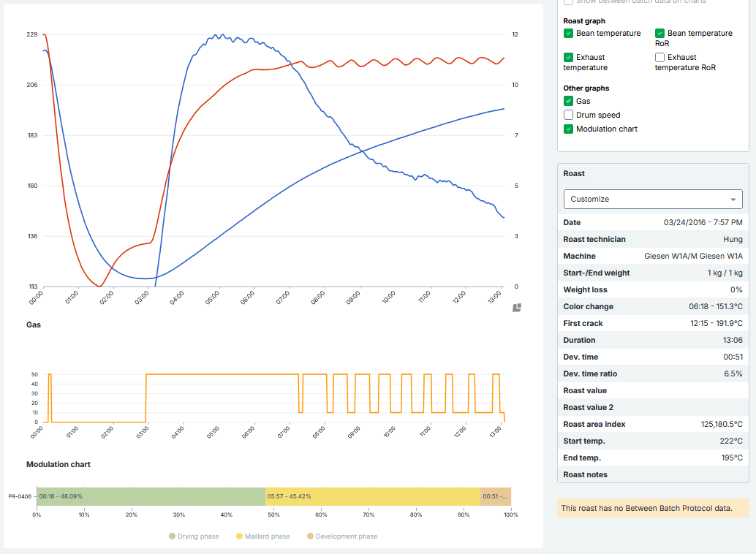Uncheck the Bean temperature checkbox
The height and width of the screenshot is (554, 756).
(568, 34)
